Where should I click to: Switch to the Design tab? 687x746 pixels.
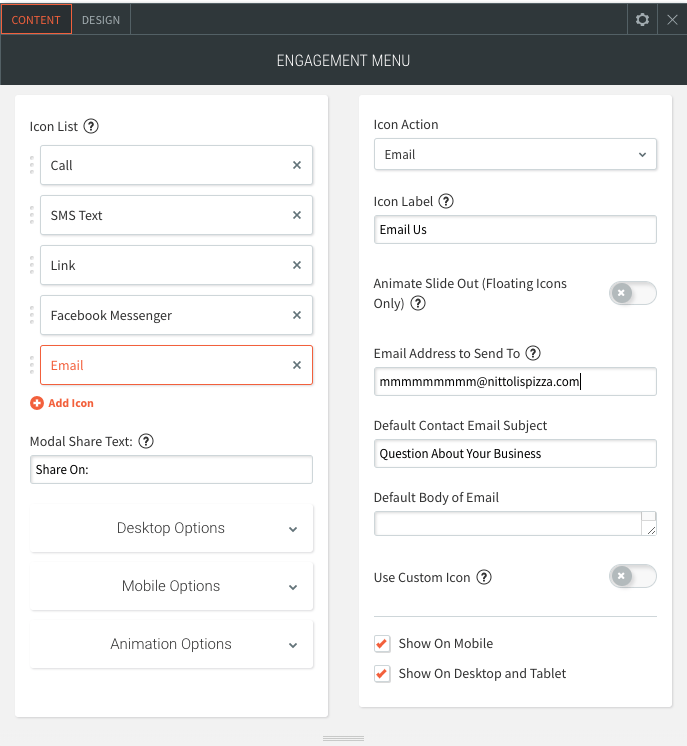tap(101, 20)
